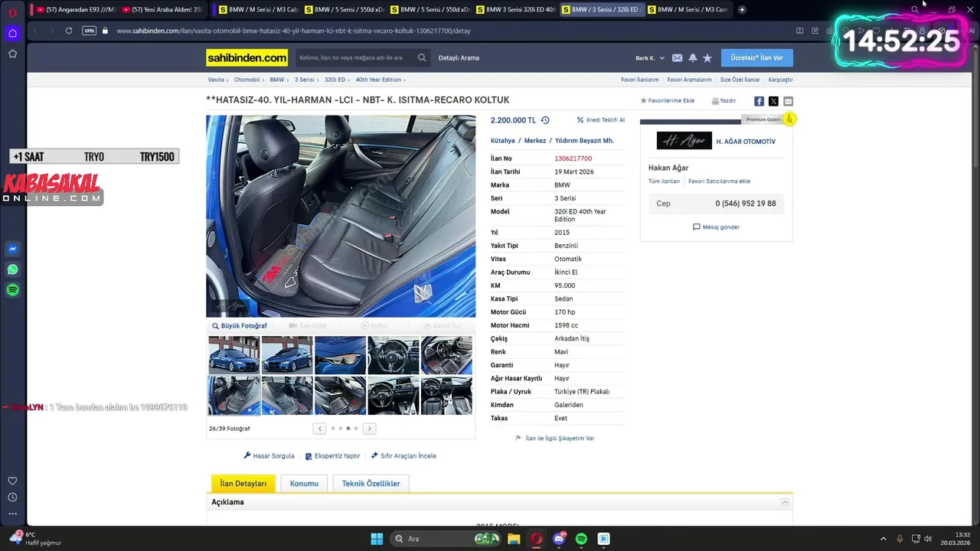This screenshot has width=980, height=551.
Task: Share listing on X icon
Action: (x=773, y=101)
